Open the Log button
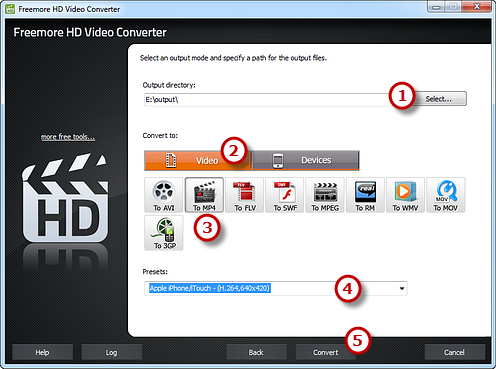Image resolution: width=496 pixels, height=369 pixels. (111, 352)
